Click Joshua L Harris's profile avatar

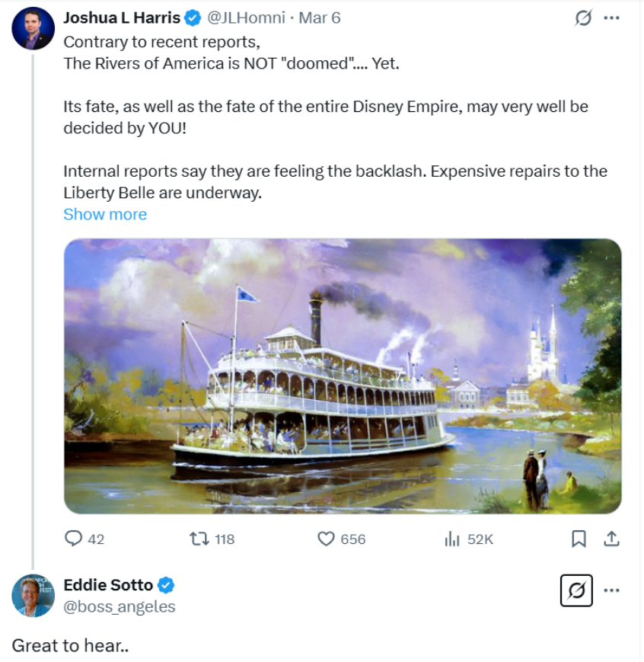click(33, 29)
